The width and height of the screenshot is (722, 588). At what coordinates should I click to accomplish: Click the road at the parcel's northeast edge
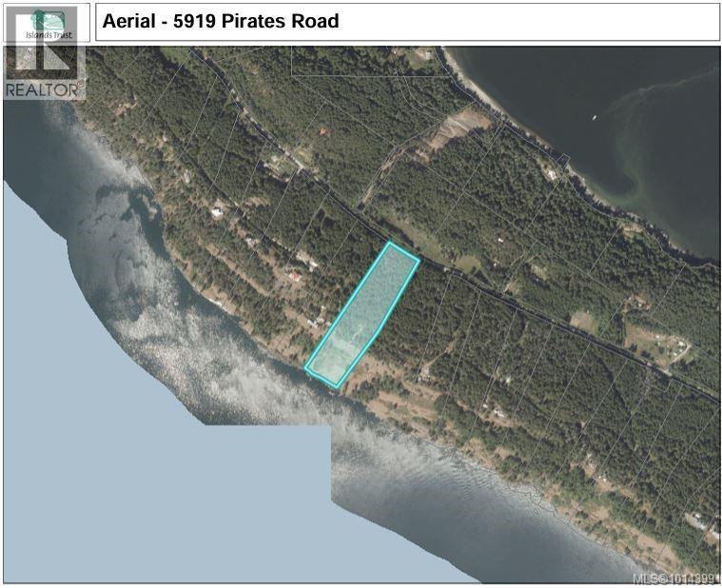click(405, 251)
